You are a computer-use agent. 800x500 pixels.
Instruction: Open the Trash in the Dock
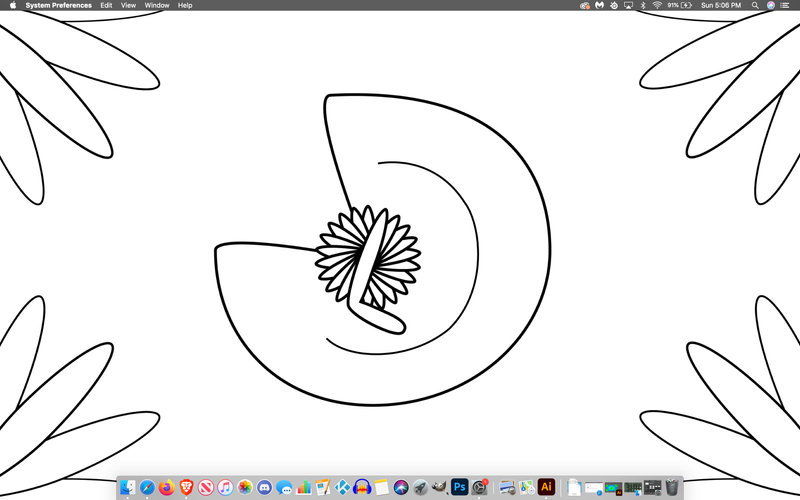672,487
